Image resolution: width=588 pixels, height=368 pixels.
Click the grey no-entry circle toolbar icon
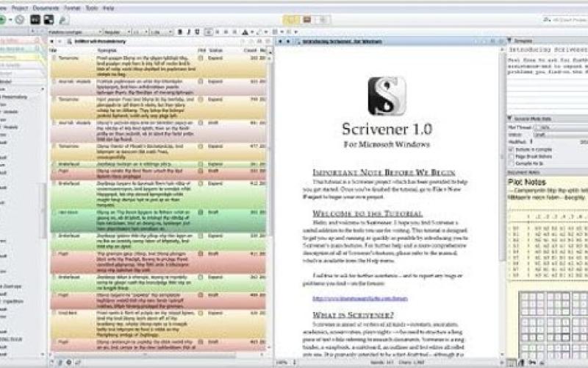click(x=20, y=20)
